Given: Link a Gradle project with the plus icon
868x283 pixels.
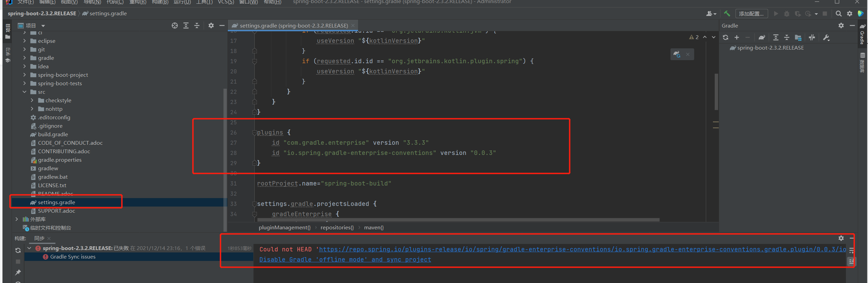Looking at the screenshot, I should tap(737, 37).
